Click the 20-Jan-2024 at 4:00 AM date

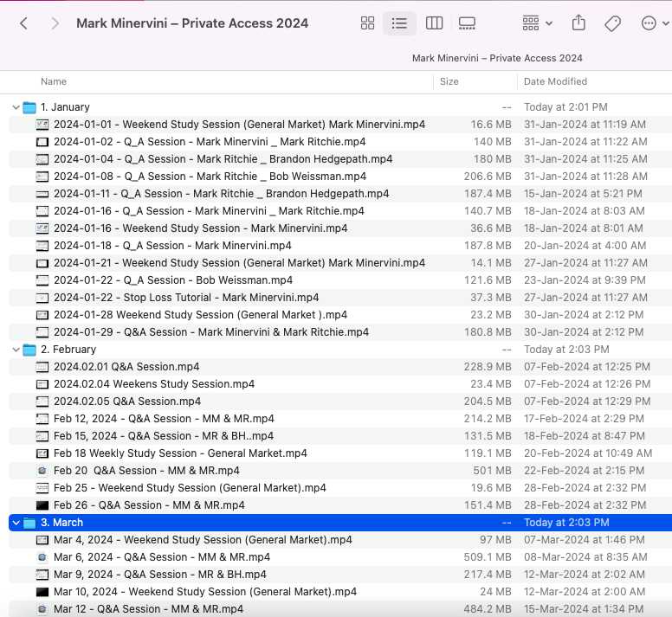click(x=585, y=246)
